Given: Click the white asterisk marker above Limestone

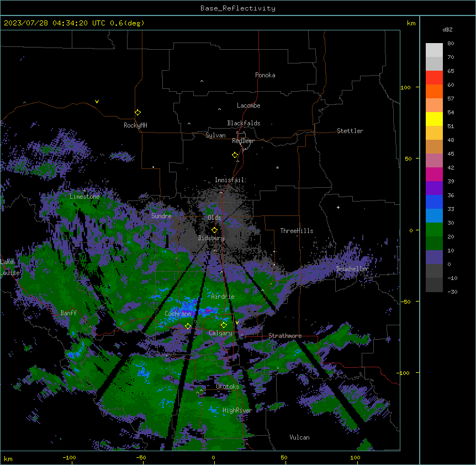Looking at the screenshot, I should 84,191.
